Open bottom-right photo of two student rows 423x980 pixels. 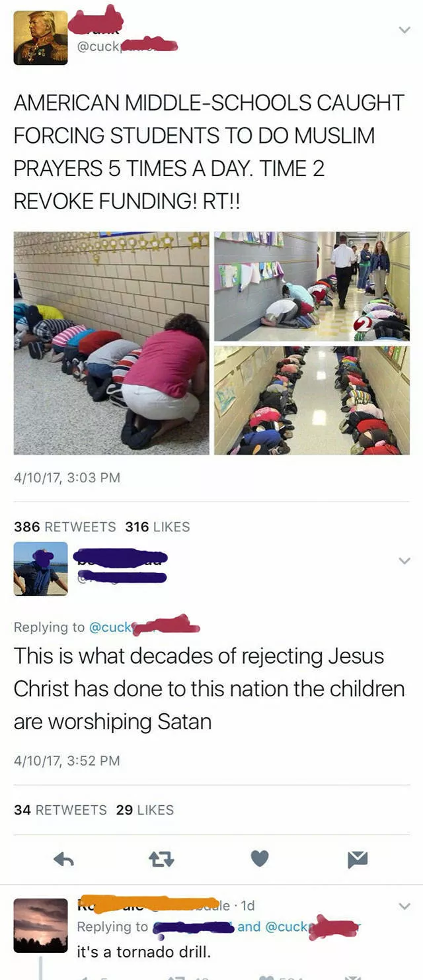coord(312,400)
